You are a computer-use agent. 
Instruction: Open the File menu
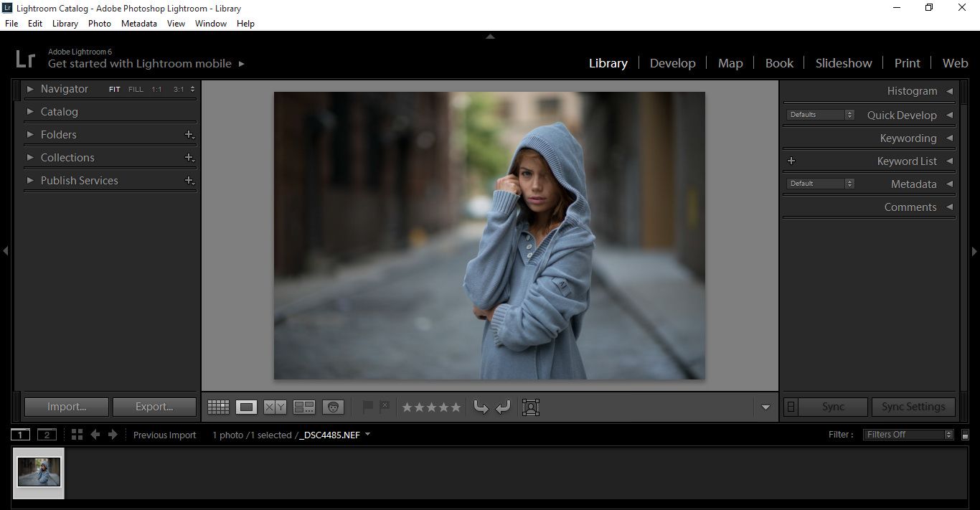tap(11, 24)
